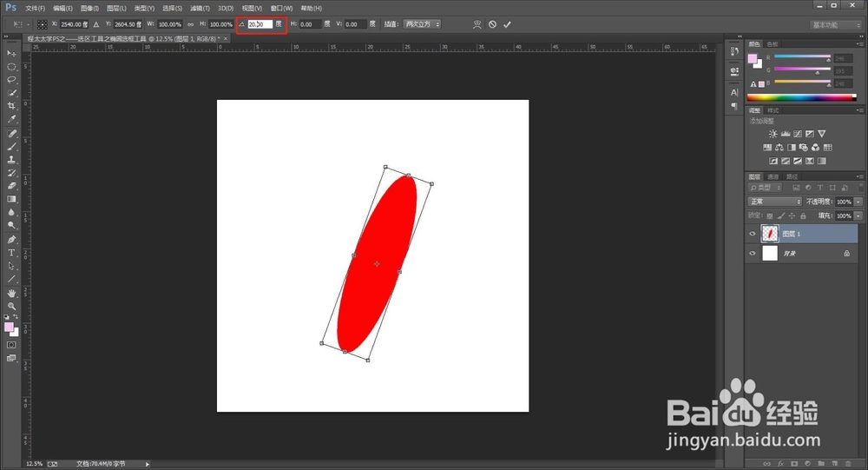This screenshot has width=868, height=470.
Task: Open the 图层(L) menu
Action: (116, 9)
